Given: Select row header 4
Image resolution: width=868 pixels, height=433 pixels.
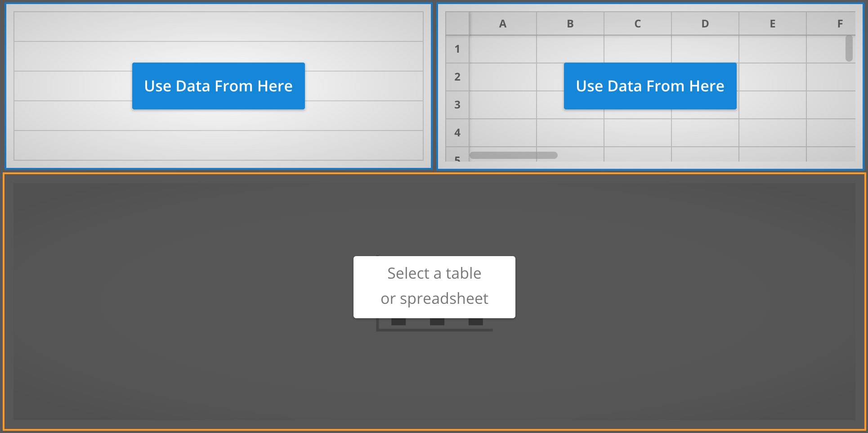Looking at the screenshot, I should click(457, 133).
